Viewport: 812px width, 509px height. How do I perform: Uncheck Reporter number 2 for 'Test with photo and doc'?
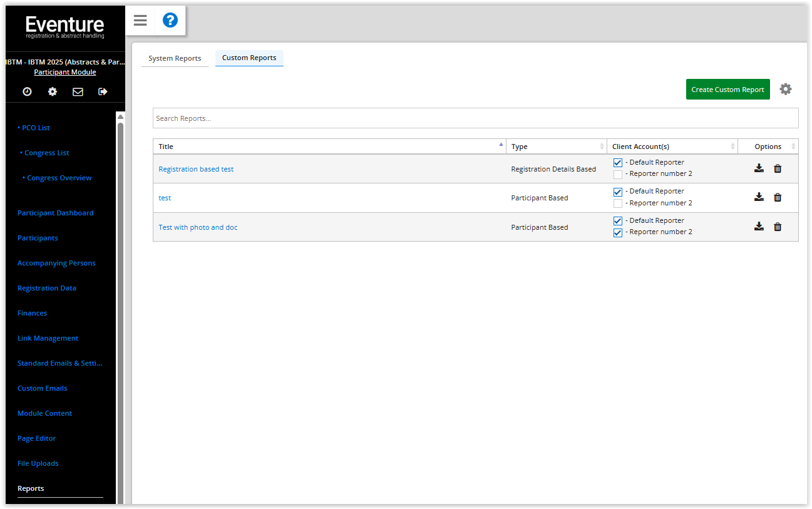[618, 233]
